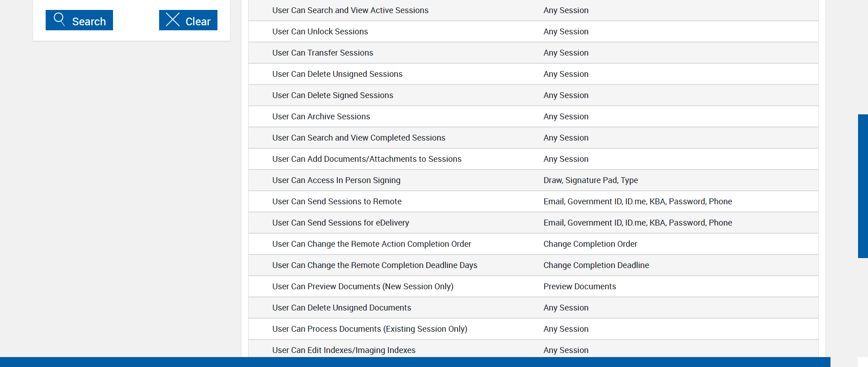Viewport: 868px width, 367px height.
Task: Click the magnifier icon on Search button
Action: [x=59, y=19]
